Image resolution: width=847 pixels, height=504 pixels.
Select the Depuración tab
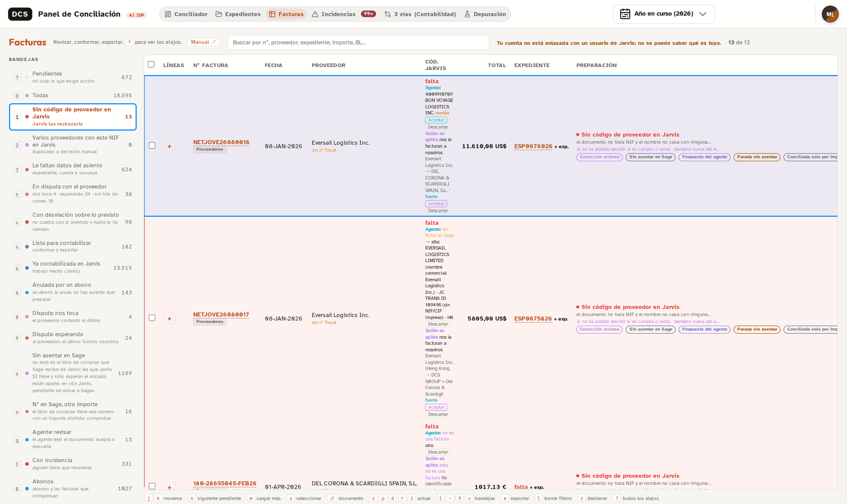(485, 14)
